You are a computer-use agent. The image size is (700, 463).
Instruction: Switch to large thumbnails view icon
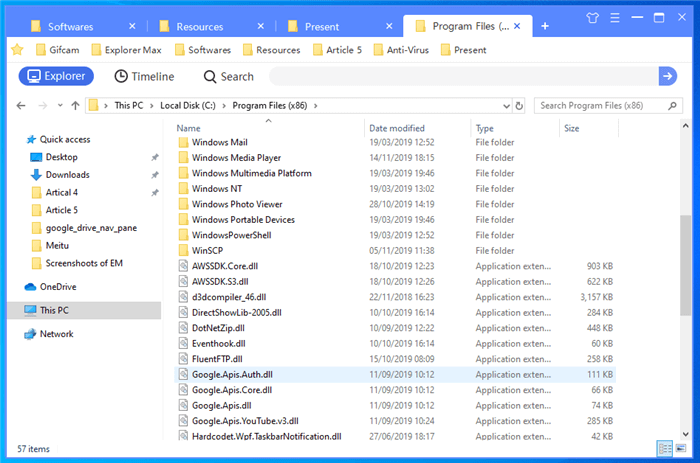[681, 448]
